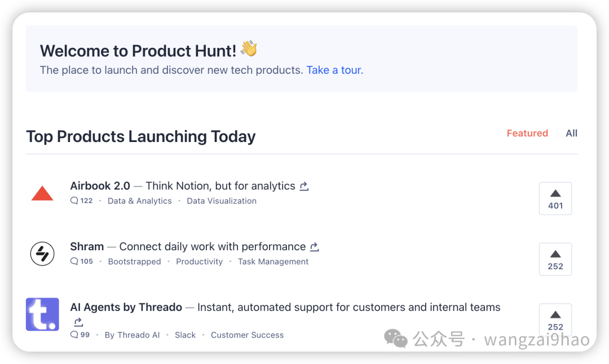Upvote AI Agents by Threado
The width and height of the screenshot is (609, 364).
click(555, 319)
